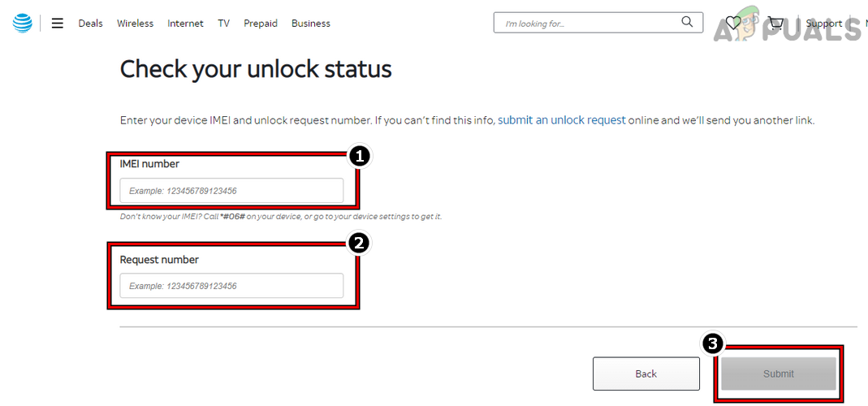This screenshot has height=406, width=868.
Task: Open the Internet menu
Action: tap(185, 24)
